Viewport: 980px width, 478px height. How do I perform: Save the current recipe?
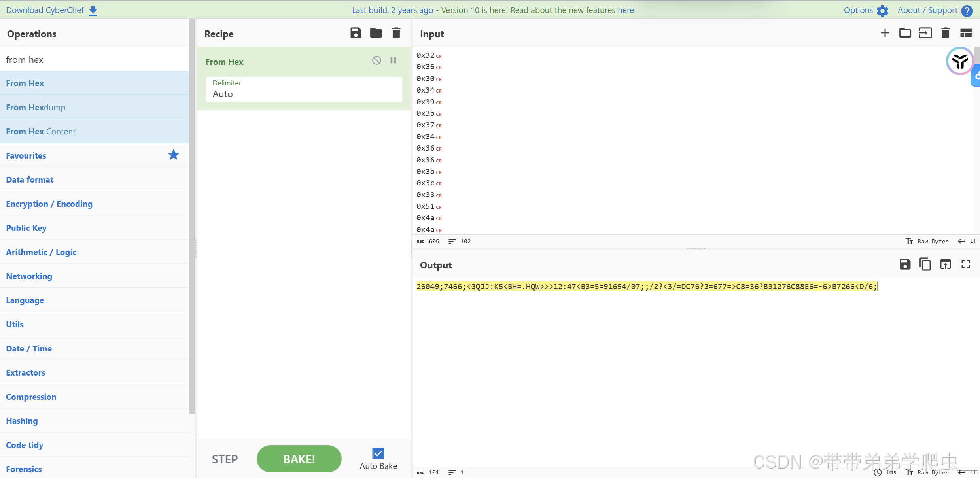[x=356, y=33]
